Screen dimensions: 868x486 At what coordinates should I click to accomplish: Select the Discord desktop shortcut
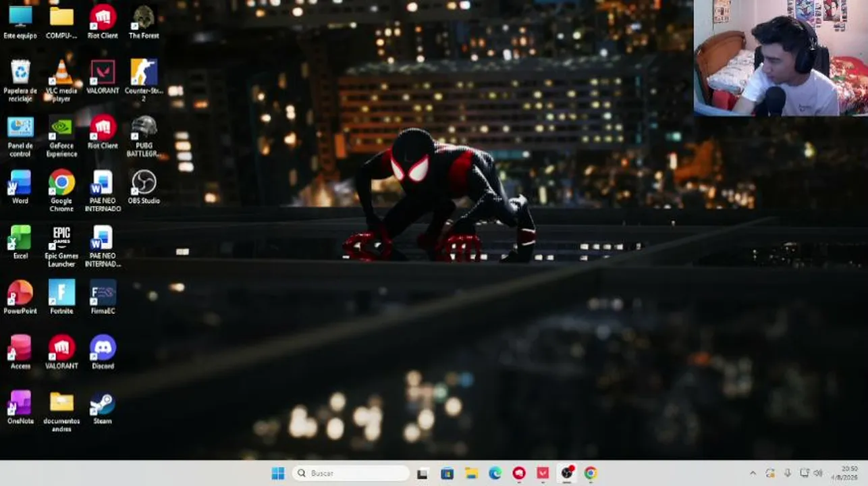pos(103,352)
